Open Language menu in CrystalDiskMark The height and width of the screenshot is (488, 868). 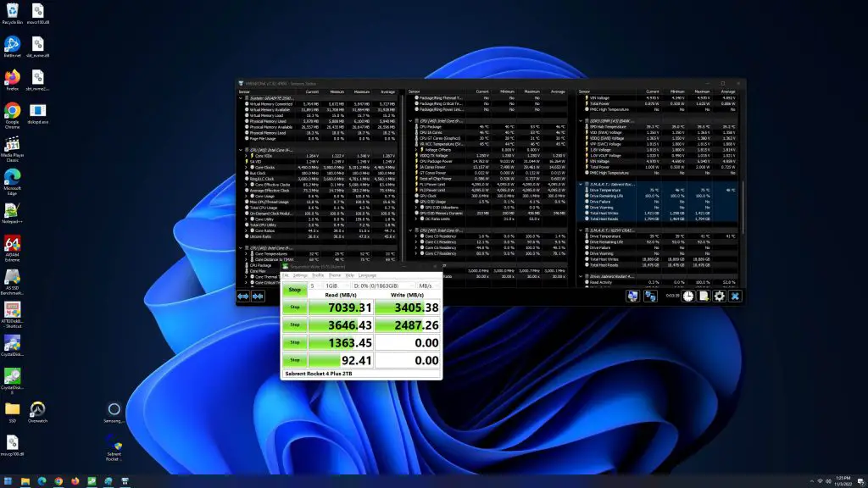367,275
